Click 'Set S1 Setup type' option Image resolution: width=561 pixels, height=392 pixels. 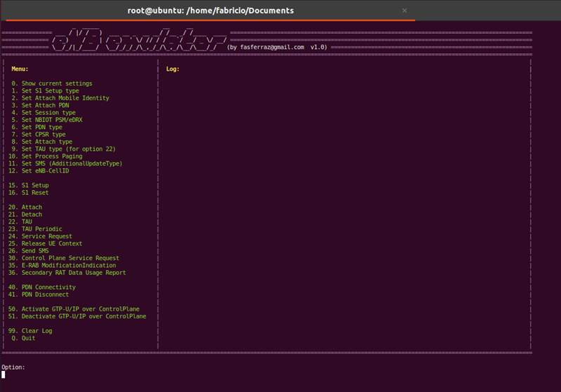[x=45, y=91]
